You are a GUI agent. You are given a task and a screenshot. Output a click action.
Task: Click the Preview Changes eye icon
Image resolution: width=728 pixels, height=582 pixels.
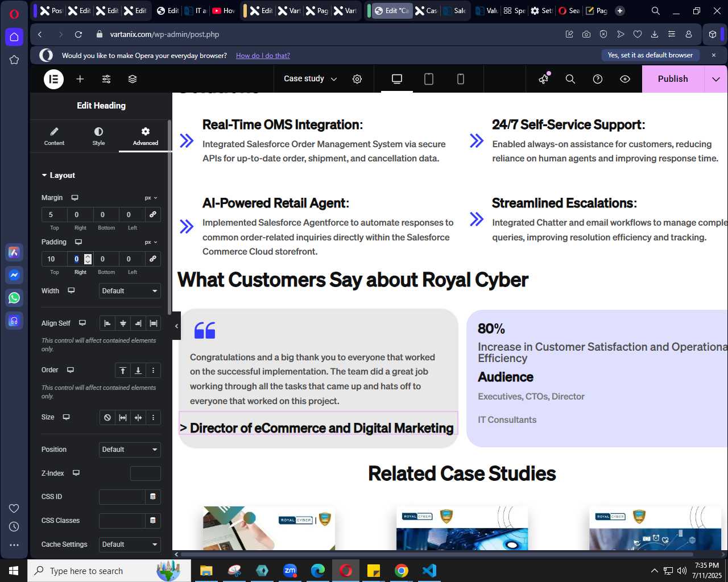(x=625, y=79)
